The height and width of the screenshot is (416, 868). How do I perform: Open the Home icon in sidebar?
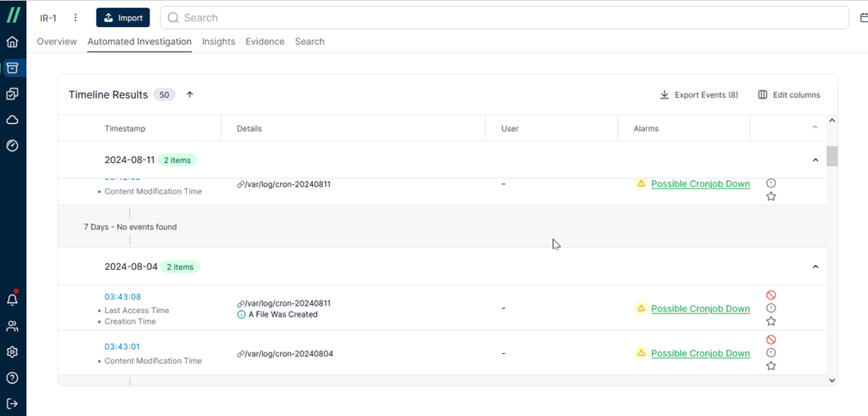click(12, 42)
